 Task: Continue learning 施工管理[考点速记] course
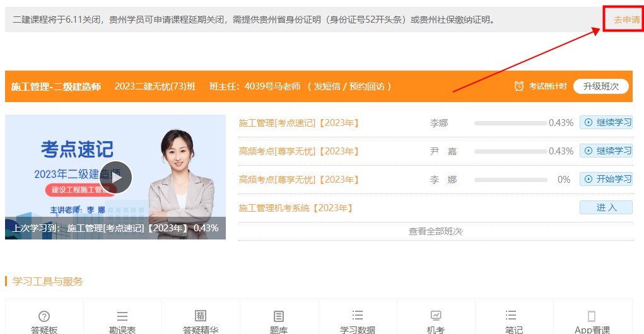(606, 123)
